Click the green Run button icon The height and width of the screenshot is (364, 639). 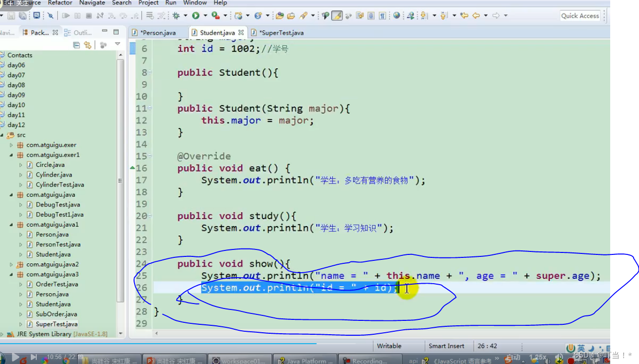[196, 16]
